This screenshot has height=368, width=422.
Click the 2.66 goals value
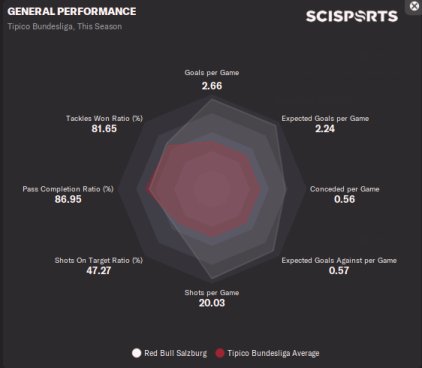coord(212,86)
